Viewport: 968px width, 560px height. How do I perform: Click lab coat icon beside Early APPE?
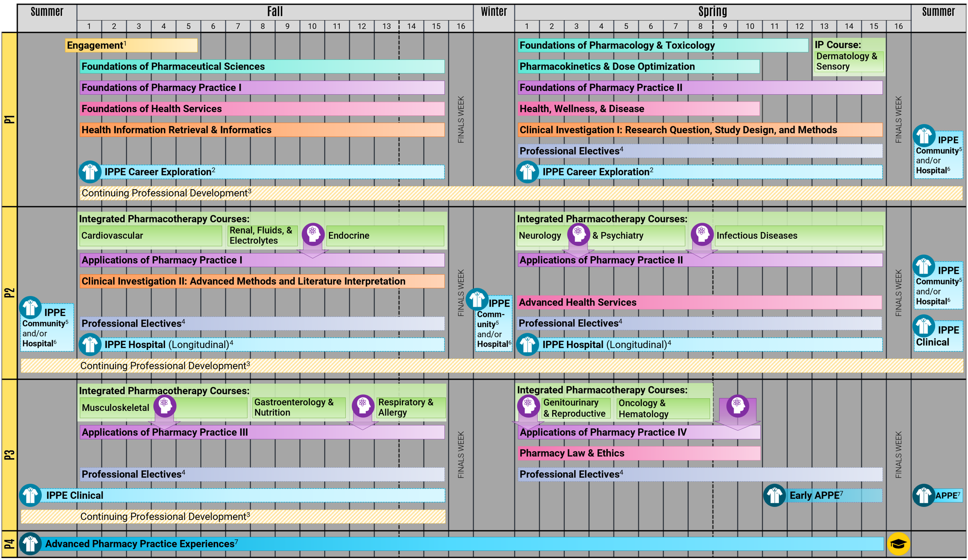(774, 495)
